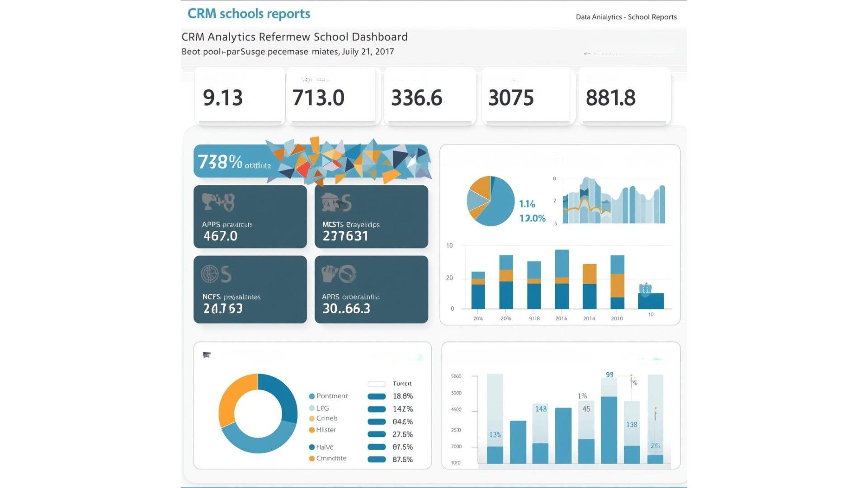This screenshot has width=868, height=488.
Task: Open the 9.13 metric card
Action: click(x=240, y=96)
